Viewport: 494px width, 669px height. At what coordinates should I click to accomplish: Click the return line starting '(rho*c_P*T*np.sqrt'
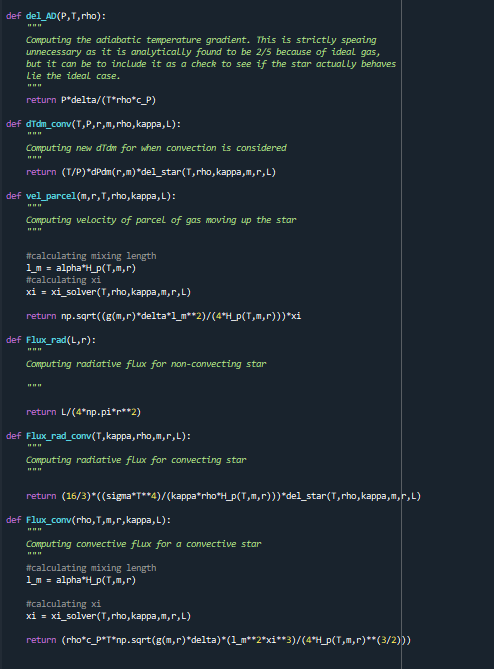coord(218,640)
